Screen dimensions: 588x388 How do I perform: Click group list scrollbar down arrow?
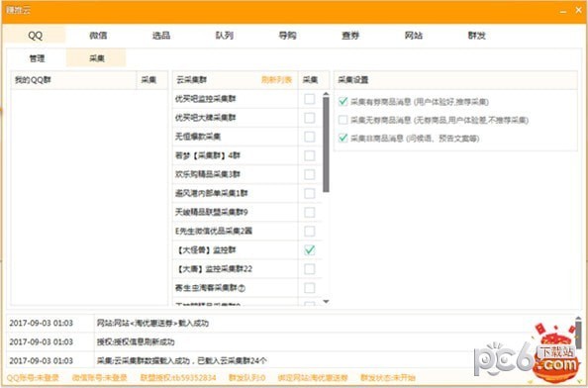click(x=326, y=302)
